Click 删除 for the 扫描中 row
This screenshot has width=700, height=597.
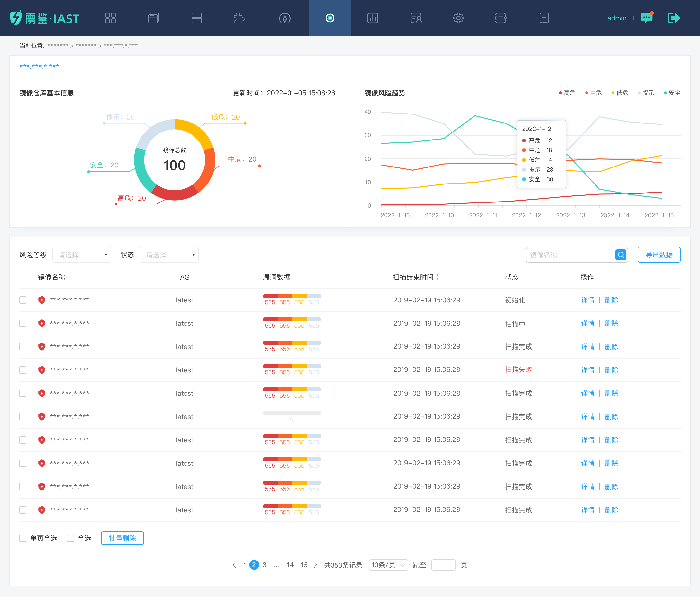click(611, 323)
